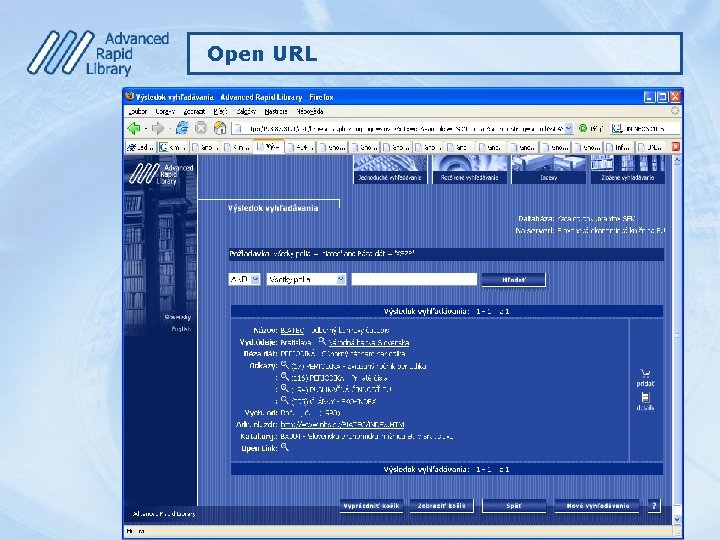Viewport: 720px width, 540px height.
Task: Open the Úpravy menu
Action: pyautogui.click(x=165, y=112)
